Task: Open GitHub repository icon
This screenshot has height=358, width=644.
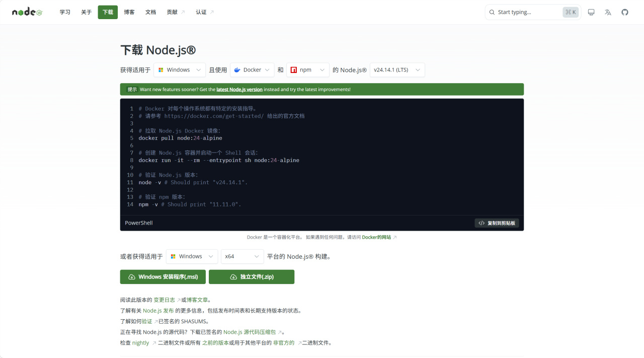Action: [625, 12]
